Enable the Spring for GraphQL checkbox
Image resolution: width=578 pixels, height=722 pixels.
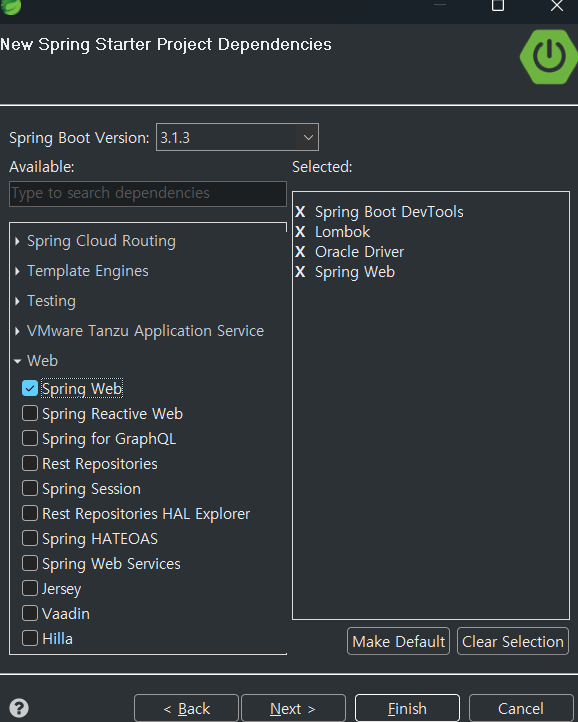[30, 438]
